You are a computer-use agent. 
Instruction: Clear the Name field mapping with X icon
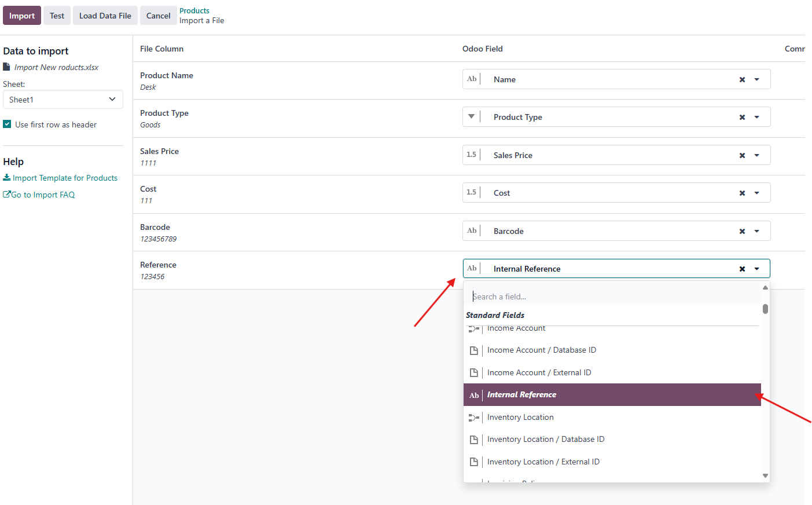[x=742, y=80]
